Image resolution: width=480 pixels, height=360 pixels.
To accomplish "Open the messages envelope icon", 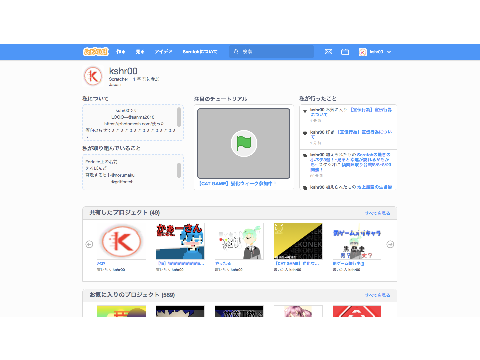I will 328,52.
